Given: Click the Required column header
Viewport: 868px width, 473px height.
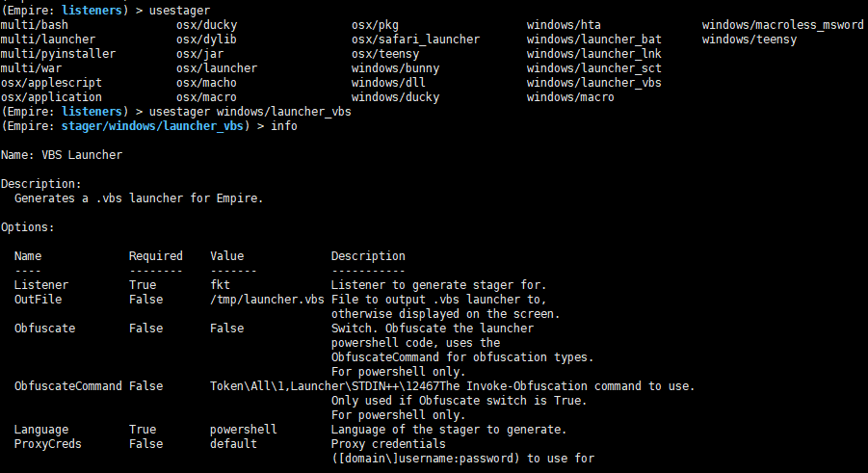Looking at the screenshot, I should pyautogui.click(x=155, y=256).
